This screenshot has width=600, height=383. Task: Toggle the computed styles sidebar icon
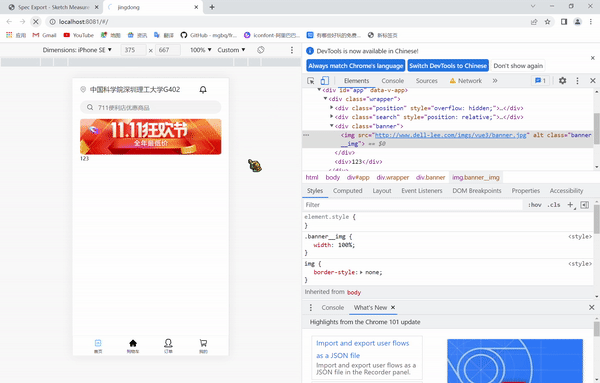585,205
